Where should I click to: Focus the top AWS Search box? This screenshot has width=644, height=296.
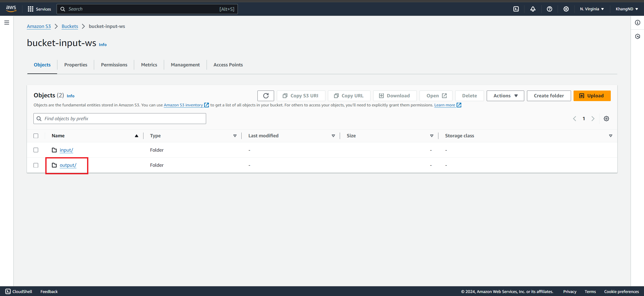click(147, 9)
